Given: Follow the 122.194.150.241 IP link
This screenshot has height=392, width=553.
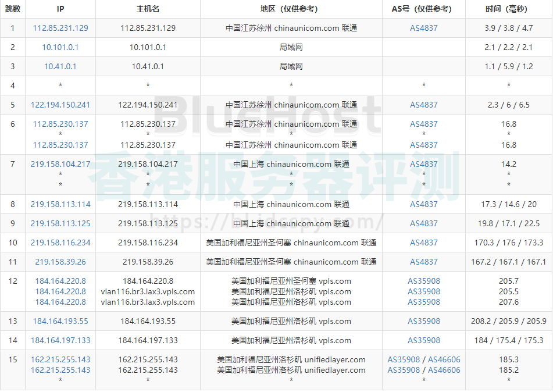Looking at the screenshot, I should coord(60,105).
